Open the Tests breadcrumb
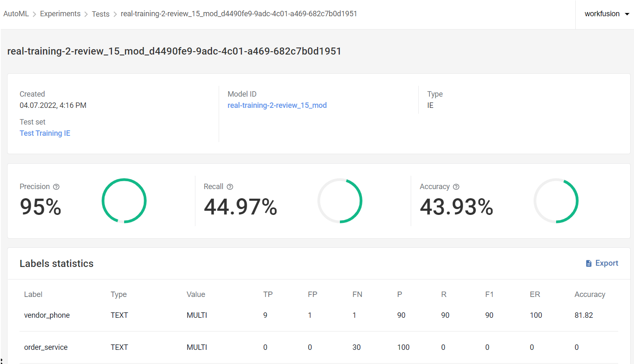 (101, 14)
